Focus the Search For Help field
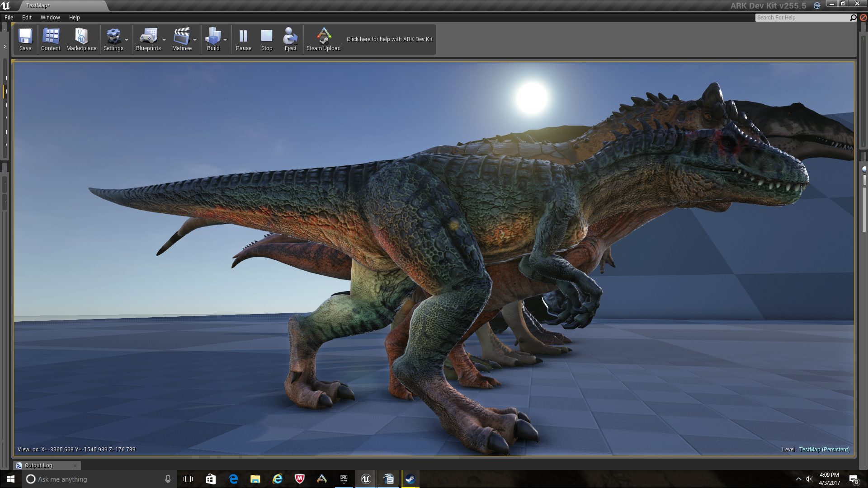Viewport: 868px width, 488px height. click(x=802, y=18)
